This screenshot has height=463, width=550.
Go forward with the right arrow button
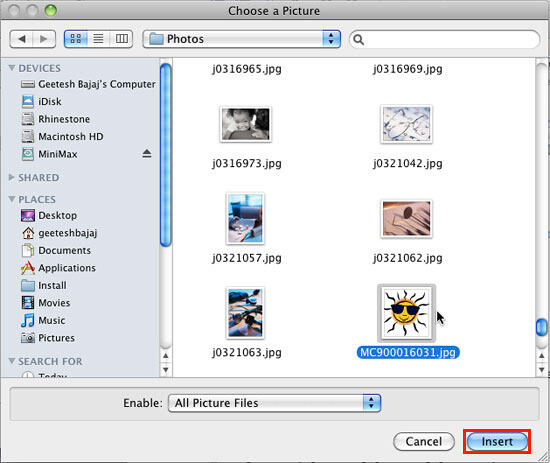44,39
